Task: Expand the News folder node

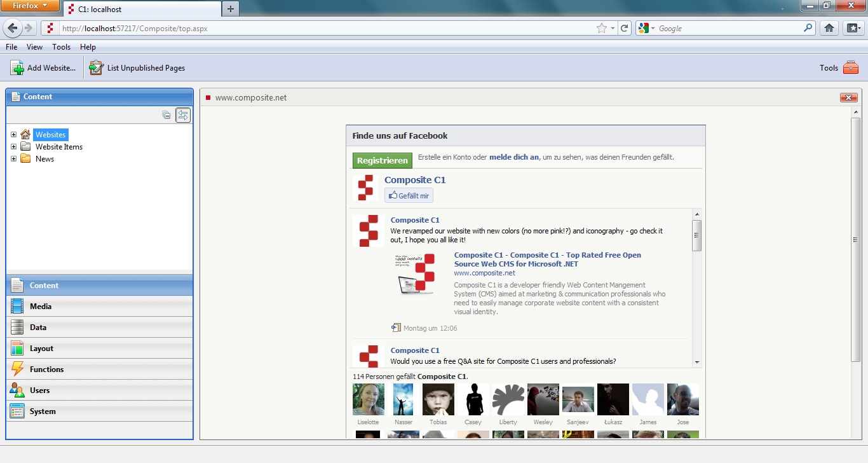Action: [13, 159]
